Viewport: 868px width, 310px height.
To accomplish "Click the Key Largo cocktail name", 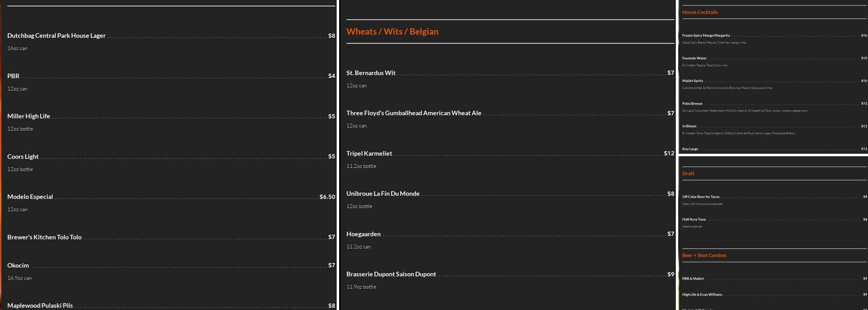I will pyautogui.click(x=690, y=149).
